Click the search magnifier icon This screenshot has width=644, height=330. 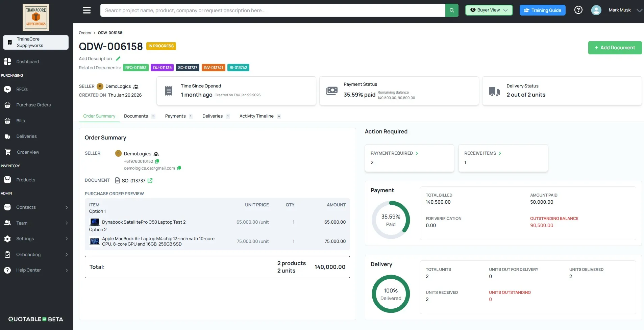[x=452, y=10]
